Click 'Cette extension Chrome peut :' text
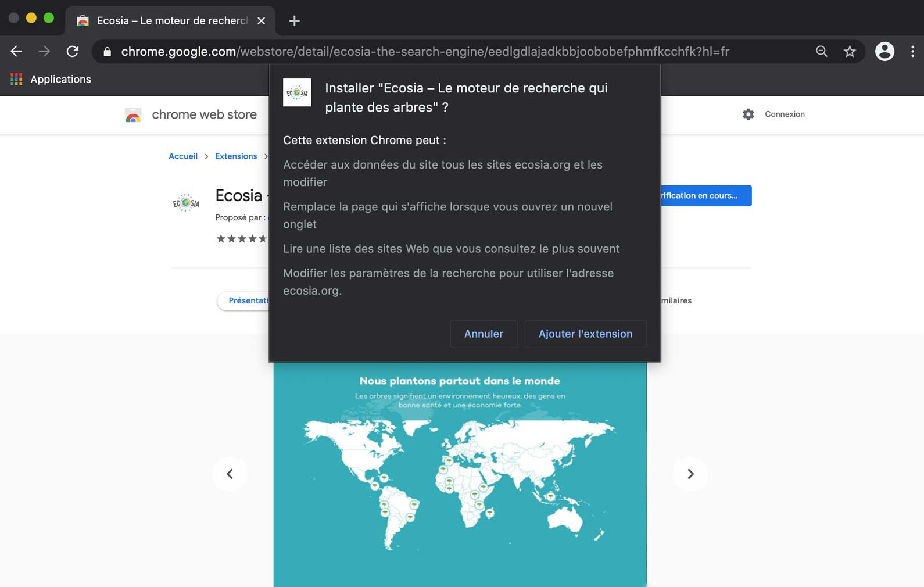Image resolution: width=924 pixels, height=587 pixels. click(364, 140)
